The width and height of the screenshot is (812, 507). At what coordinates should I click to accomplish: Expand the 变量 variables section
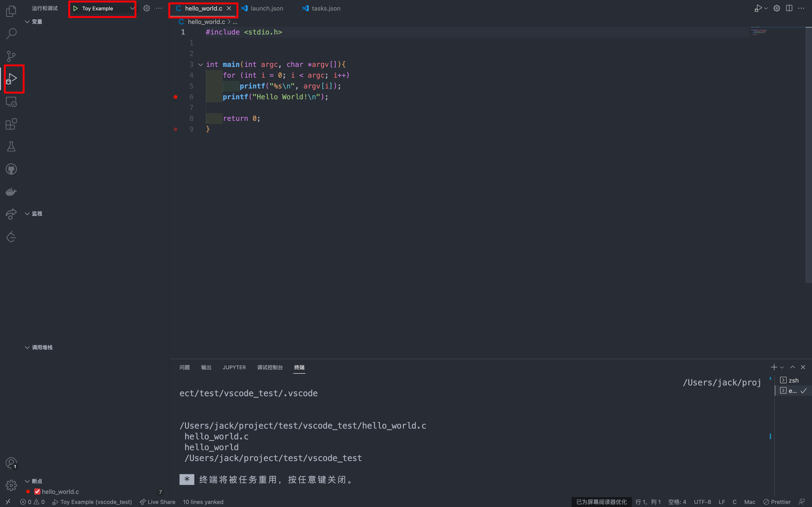tap(36, 22)
